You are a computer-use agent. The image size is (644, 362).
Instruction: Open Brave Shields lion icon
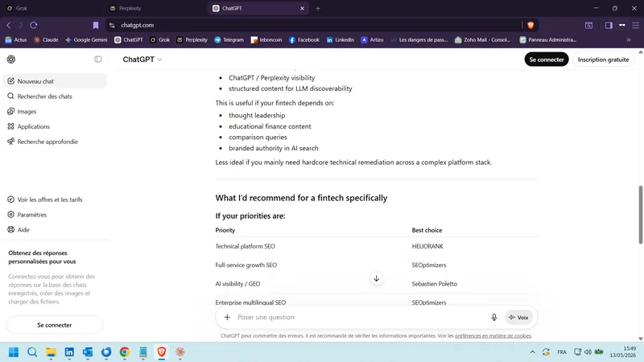coord(530,25)
